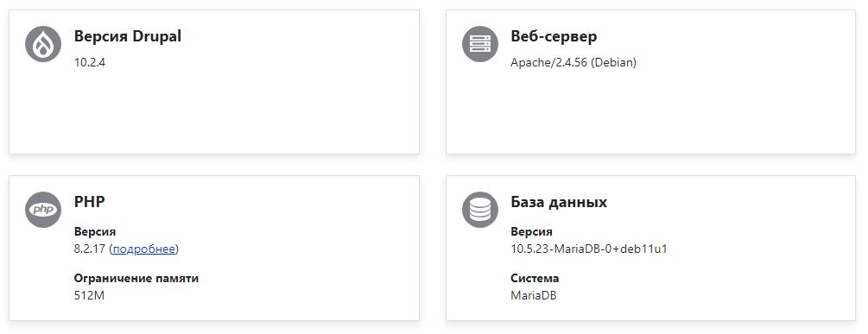Click the «PHP» card heading
Image resolution: width=868 pixels, height=334 pixels.
pos(89,202)
